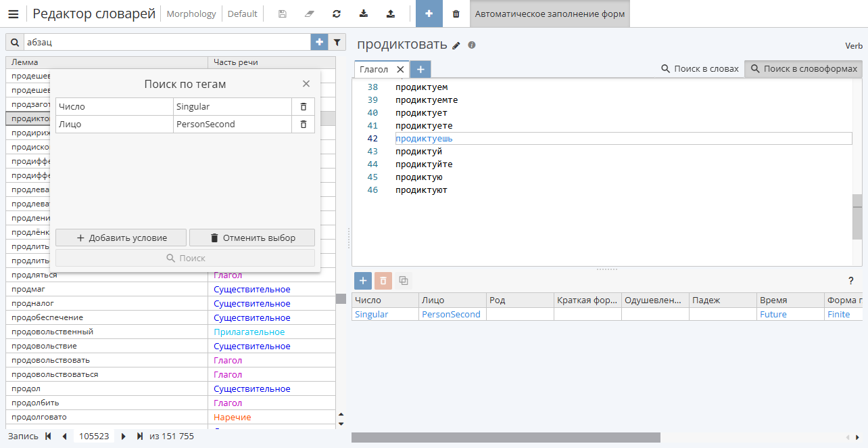Open the hamburger main menu
The height and width of the screenshot is (448, 868).
coord(13,14)
